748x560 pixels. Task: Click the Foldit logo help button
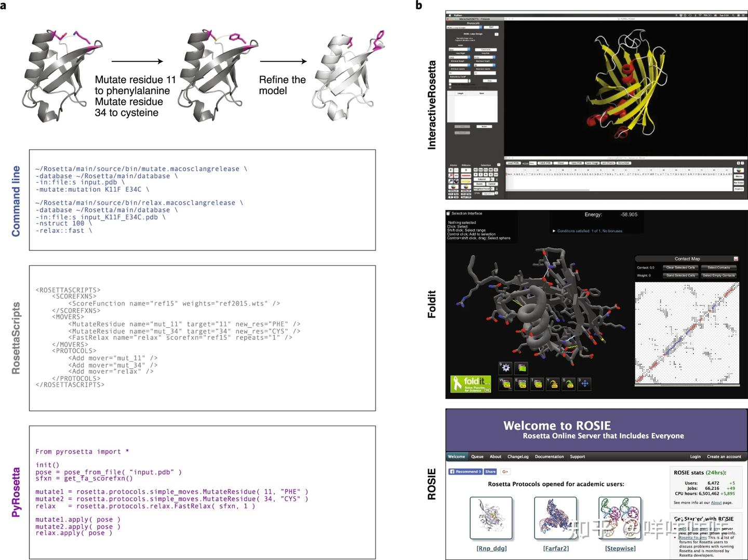pyautogui.click(x=471, y=384)
